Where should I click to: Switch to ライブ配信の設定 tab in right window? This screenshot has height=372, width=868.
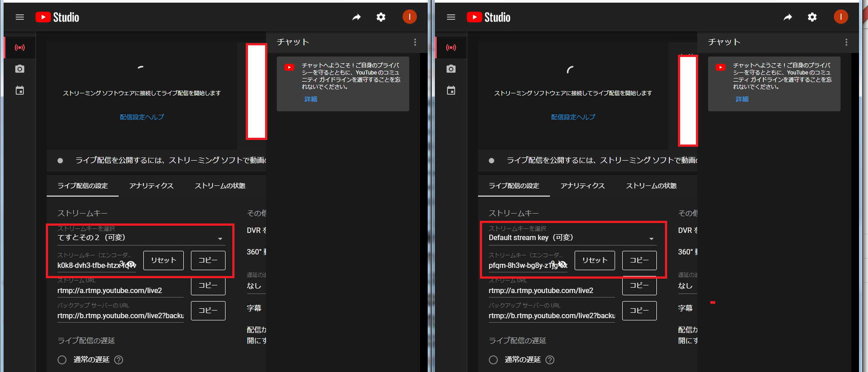(x=514, y=186)
